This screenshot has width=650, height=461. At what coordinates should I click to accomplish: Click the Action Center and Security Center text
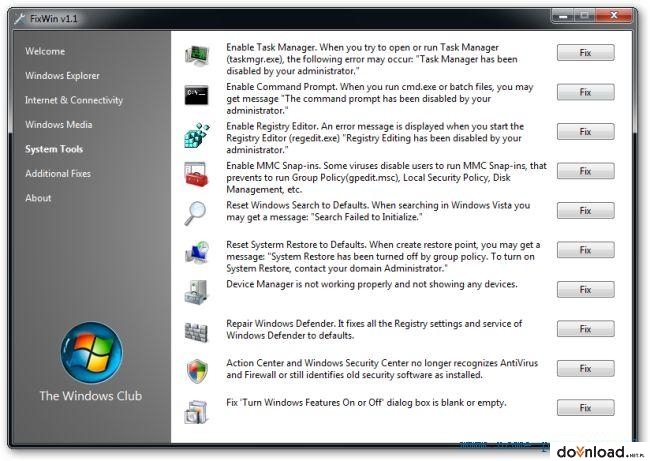coord(382,369)
